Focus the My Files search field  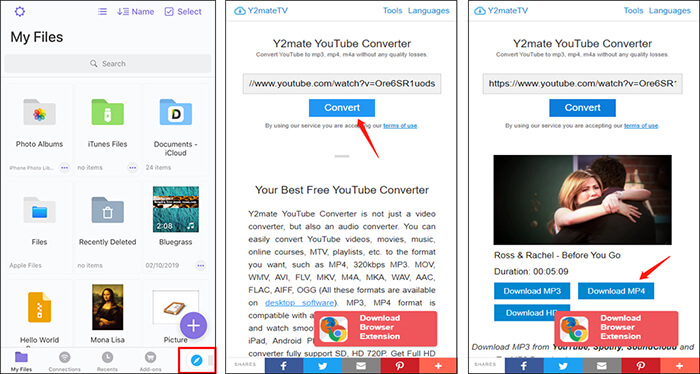(108, 63)
